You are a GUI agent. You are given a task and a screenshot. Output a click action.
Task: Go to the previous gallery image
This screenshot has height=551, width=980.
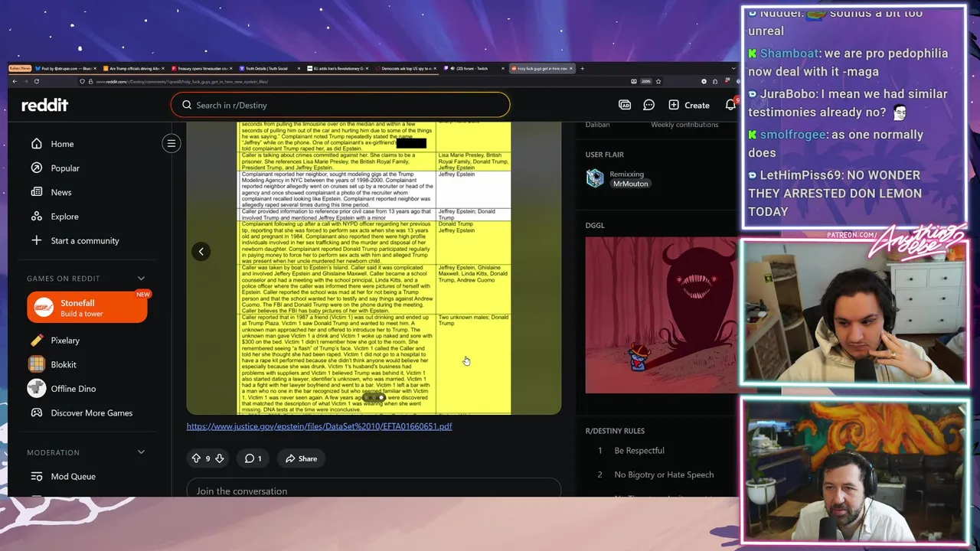pos(201,252)
